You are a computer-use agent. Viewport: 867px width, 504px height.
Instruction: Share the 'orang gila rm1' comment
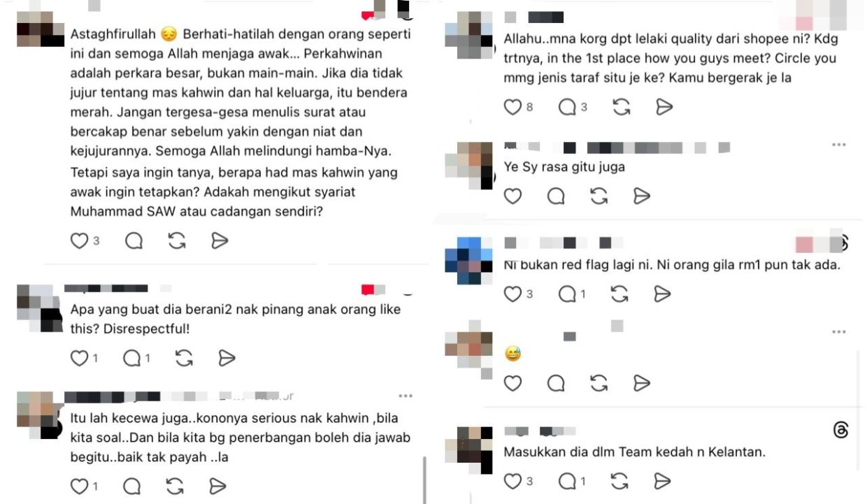pyautogui.click(x=662, y=294)
